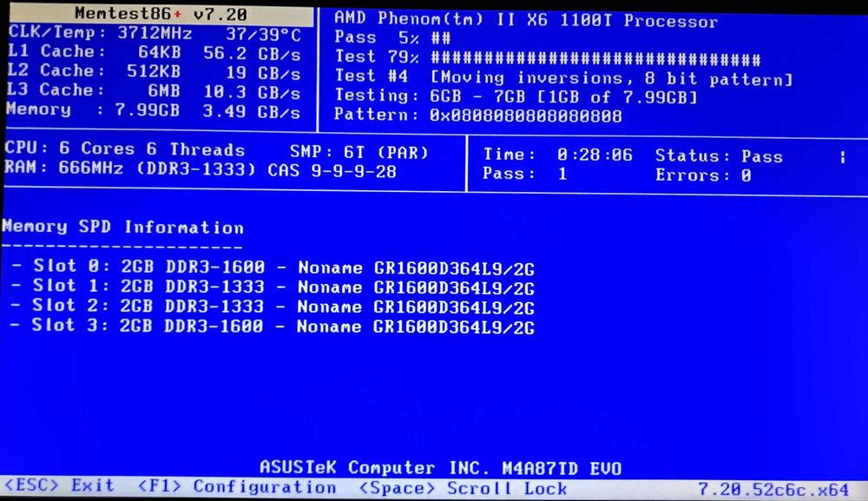The image size is (868, 501).
Task: Click the 56.2 GB/s L1 speed
Action: pyautogui.click(x=252, y=54)
